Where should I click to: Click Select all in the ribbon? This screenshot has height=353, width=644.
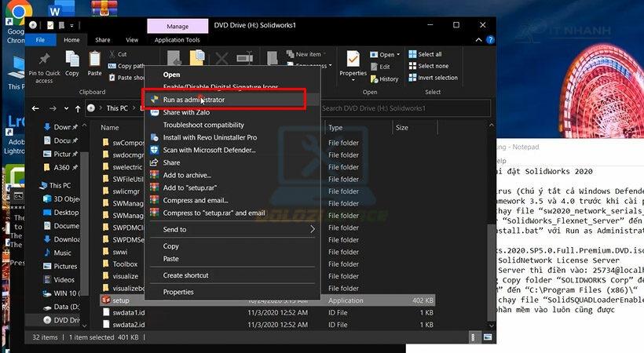click(430, 54)
